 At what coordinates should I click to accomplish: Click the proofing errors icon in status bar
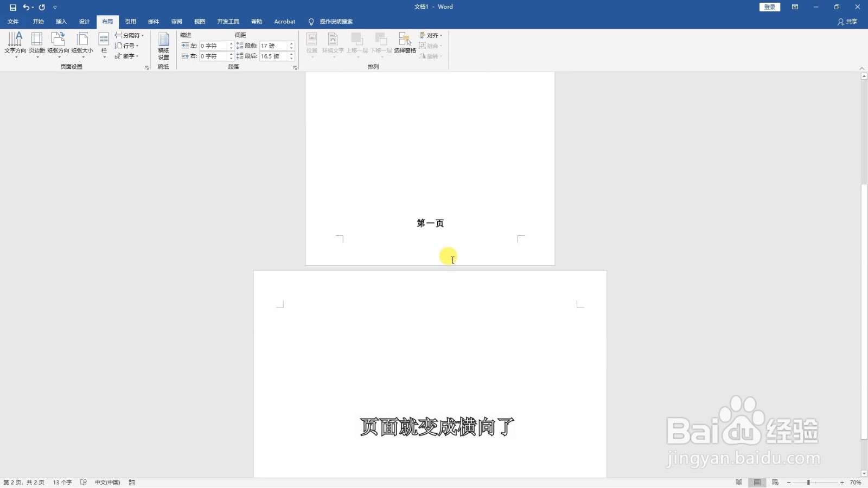pos(84,483)
